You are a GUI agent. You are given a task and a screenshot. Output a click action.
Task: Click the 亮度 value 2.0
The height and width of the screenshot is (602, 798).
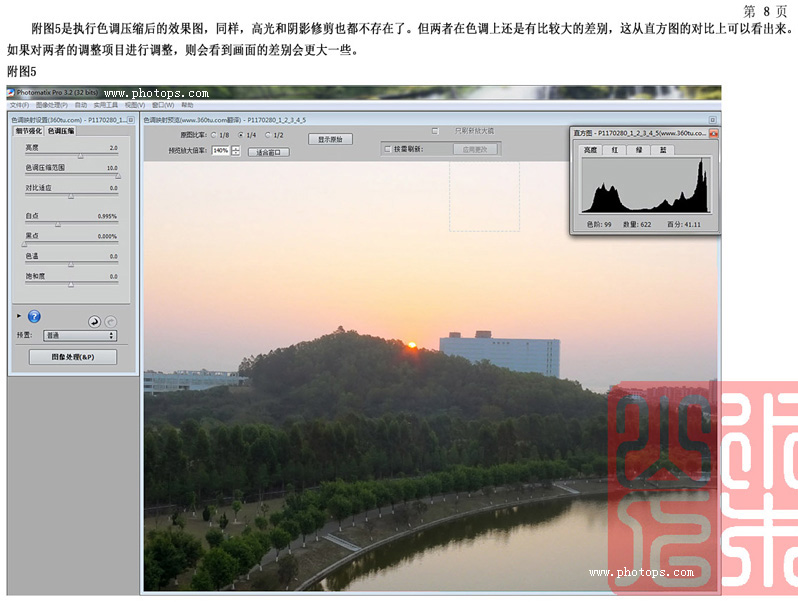pyautogui.click(x=113, y=148)
